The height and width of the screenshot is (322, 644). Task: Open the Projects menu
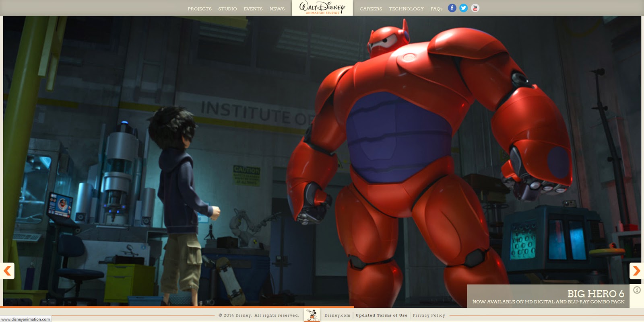pyautogui.click(x=200, y=9)
